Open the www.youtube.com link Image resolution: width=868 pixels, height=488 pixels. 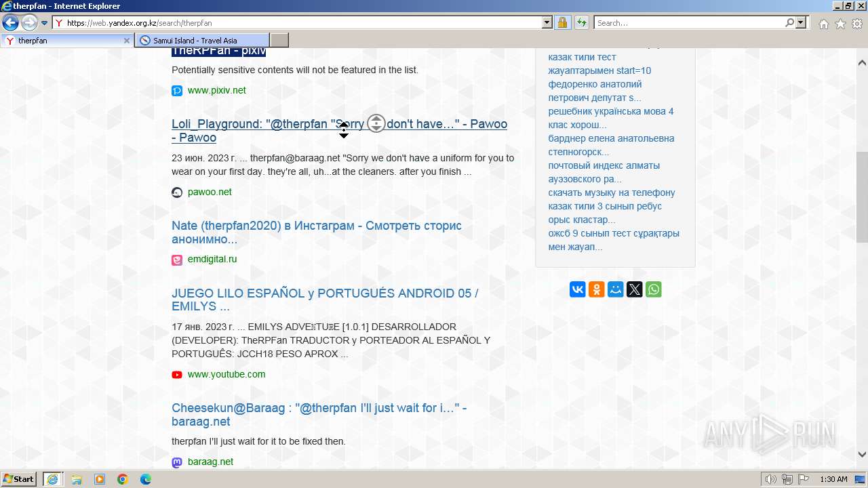pos(226,374)
